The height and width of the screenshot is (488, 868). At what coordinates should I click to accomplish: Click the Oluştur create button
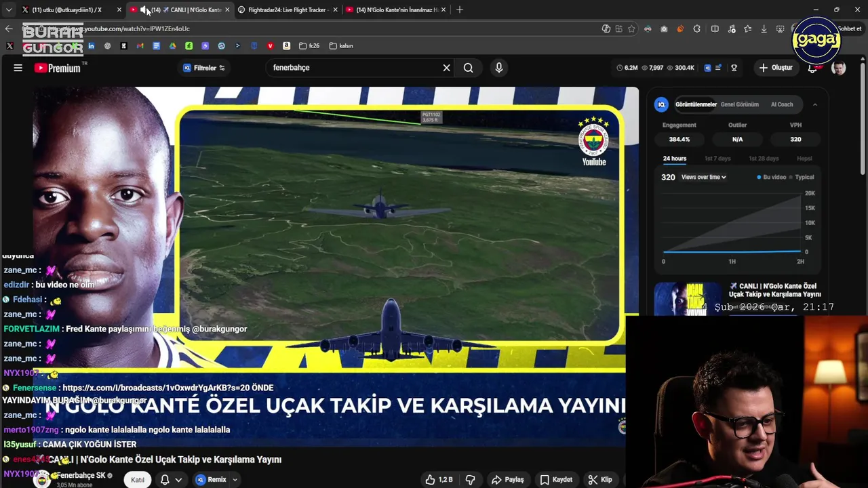coord(776,68)
